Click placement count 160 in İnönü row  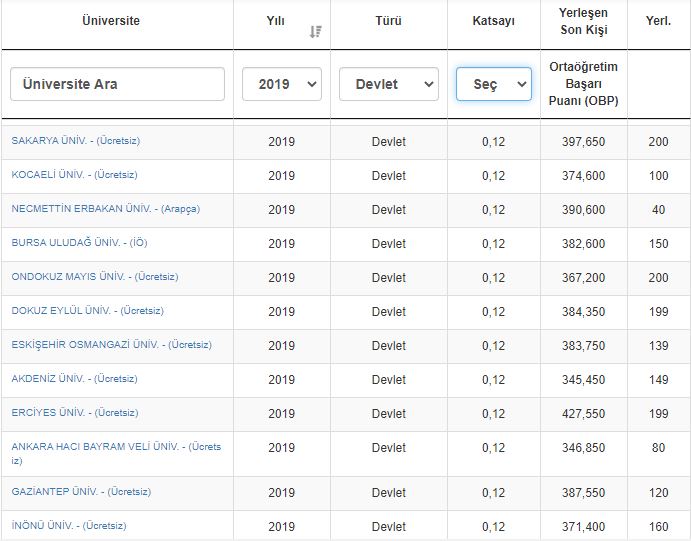coord(658,526)
